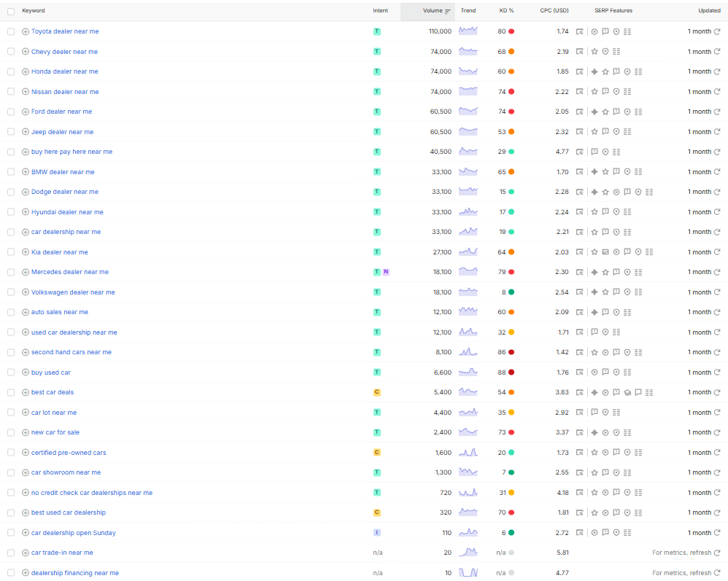Click volume 110,000 in Toyota row
Image resolution: width=728 pixels, height=581 pixels.
(440, 31)
